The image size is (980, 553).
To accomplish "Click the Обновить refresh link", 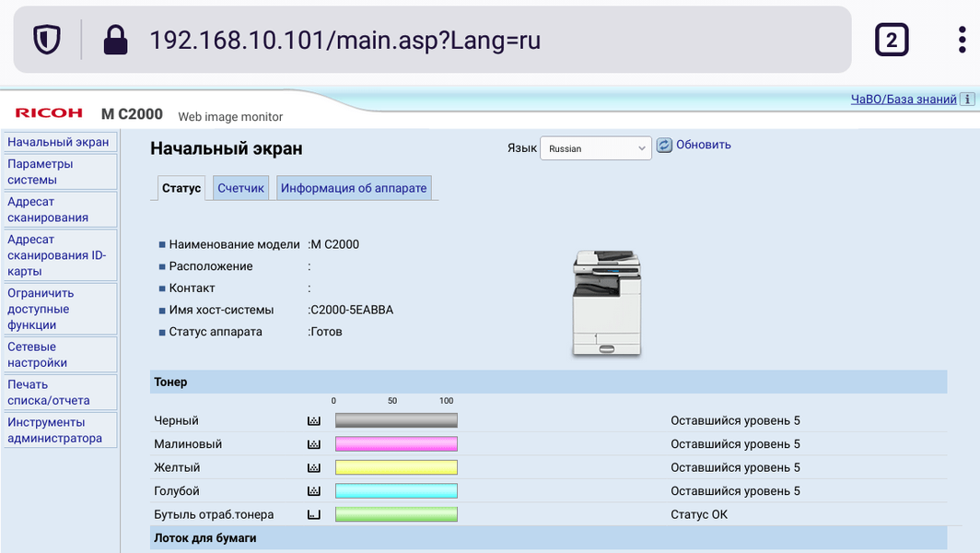I will click(x=703, y=145).
